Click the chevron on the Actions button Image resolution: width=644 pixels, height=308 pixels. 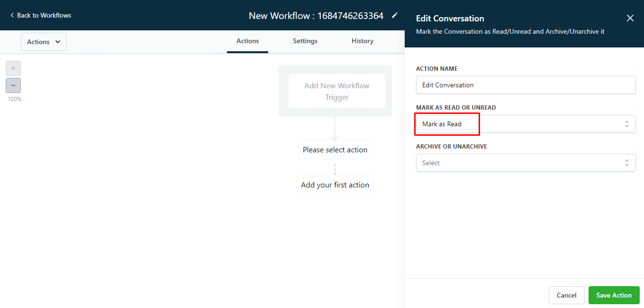[57, 41]
